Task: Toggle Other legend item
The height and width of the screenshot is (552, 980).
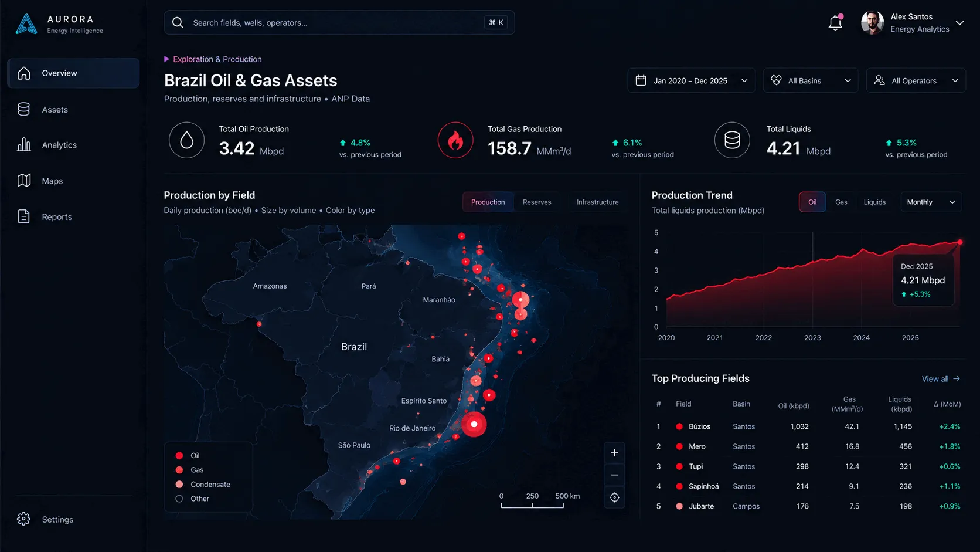Action: (x=192, y=499)
